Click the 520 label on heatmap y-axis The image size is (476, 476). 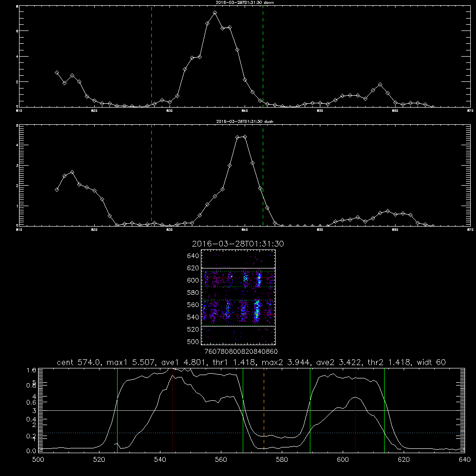point(193,329)
